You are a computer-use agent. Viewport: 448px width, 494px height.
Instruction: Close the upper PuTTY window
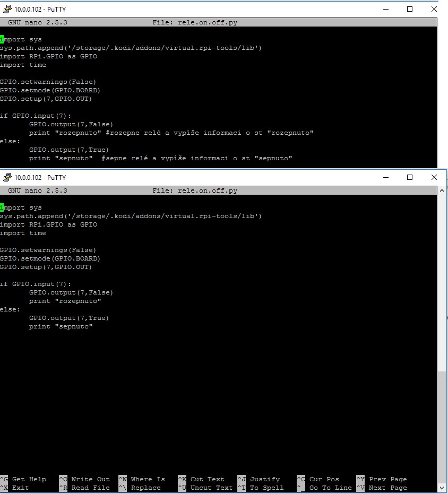[x=434, y=9]
